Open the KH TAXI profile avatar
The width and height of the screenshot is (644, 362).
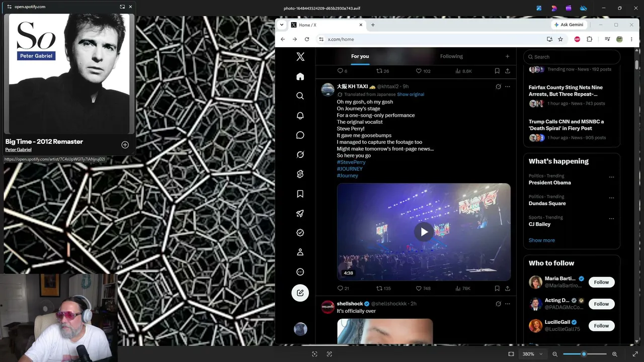pyautogui.click(x=328, y=89)
